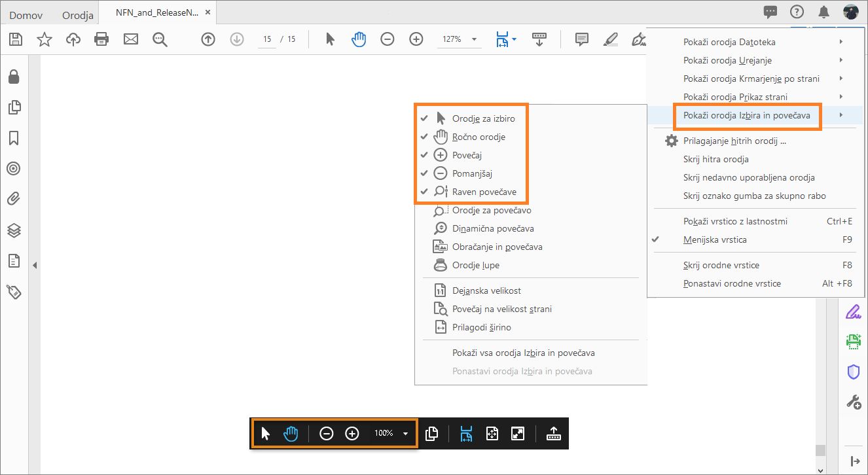Open the tags panel in the left sidebar
Image resolution: width=868 pixels, height=475 pixels.
14,292
